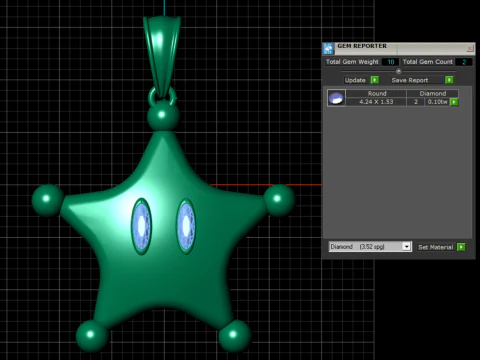480x360 pixels.
Task: Click the "0.10tw" weight cell
Action: click(x=437, y=102)
